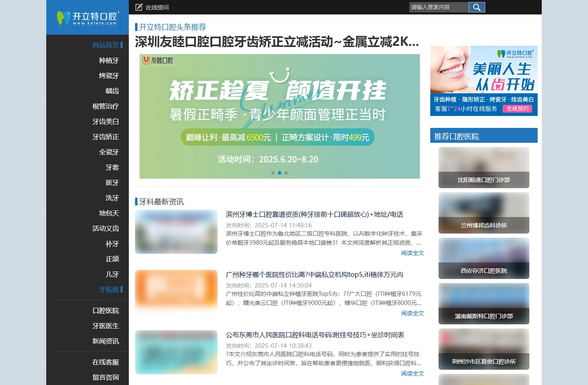Select 洗牙 in the sidebar

pyautogui.click(x=112, y=198)
